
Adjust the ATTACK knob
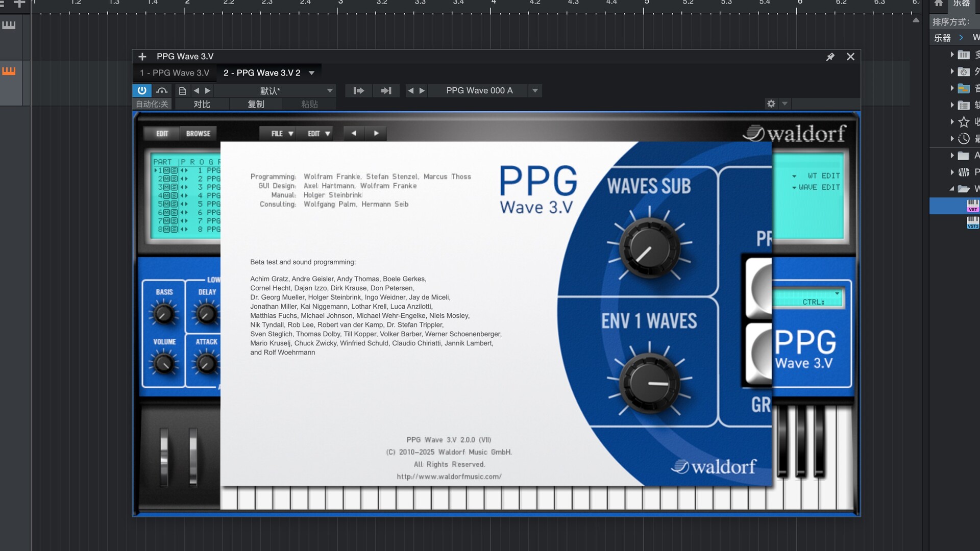206,363
